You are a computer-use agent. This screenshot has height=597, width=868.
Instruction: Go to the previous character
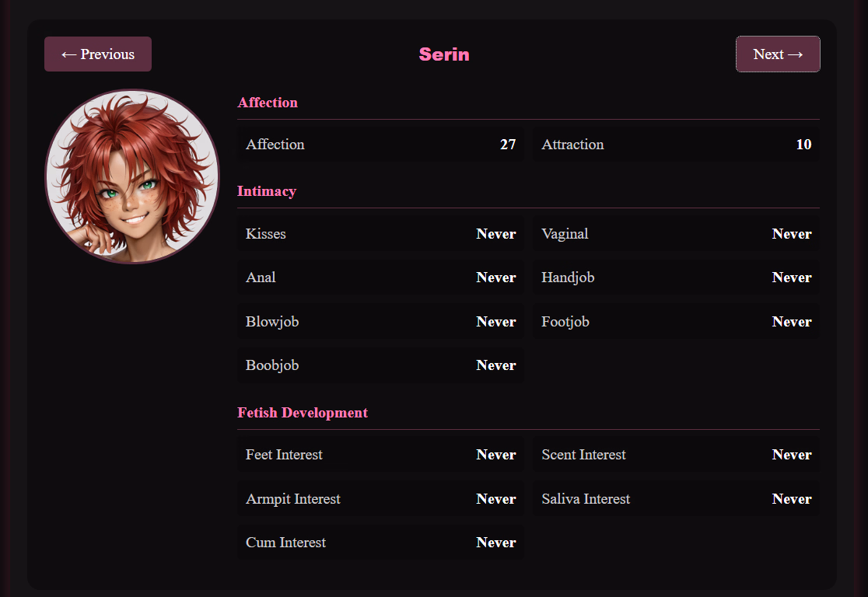click(98, 54)
